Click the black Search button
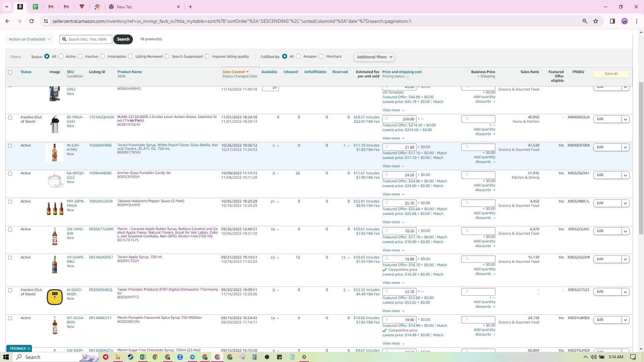The height and width of the screenshot is (362, 644). pyautogui.click(x=123, y=39)
